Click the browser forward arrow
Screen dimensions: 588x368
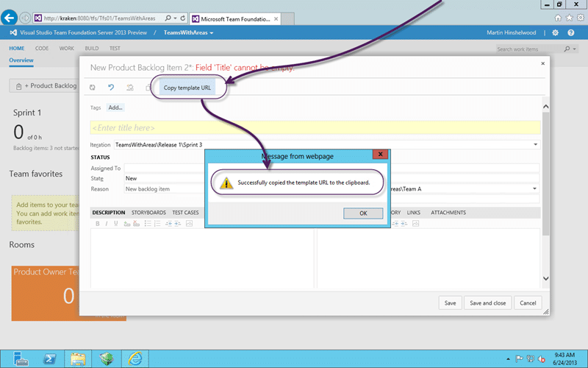pos(25,18)
